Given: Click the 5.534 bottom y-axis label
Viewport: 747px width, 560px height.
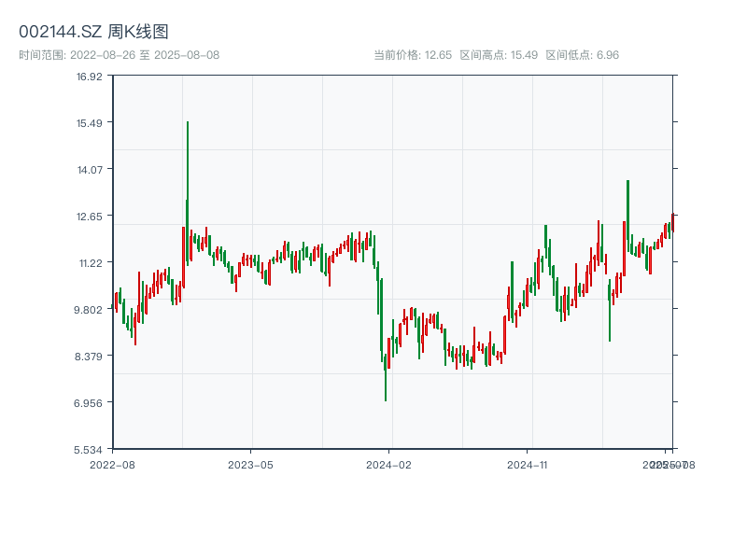Looking at the screenshot, I should tap(90, 450).
